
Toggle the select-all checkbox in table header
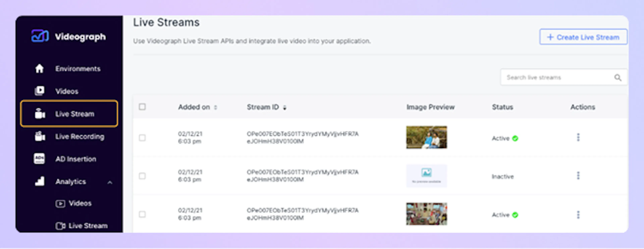coord(142,107)
